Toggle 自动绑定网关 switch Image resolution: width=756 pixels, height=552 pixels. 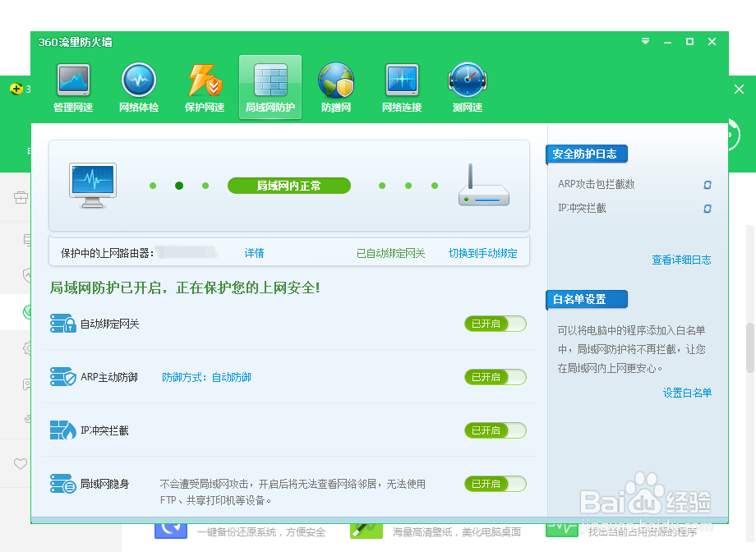tap(496, 324)
